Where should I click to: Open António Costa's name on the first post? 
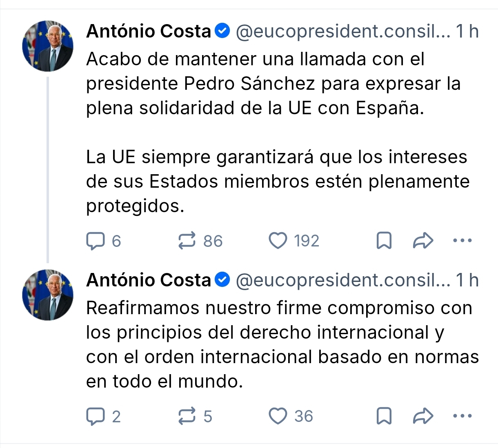[149, 31]
